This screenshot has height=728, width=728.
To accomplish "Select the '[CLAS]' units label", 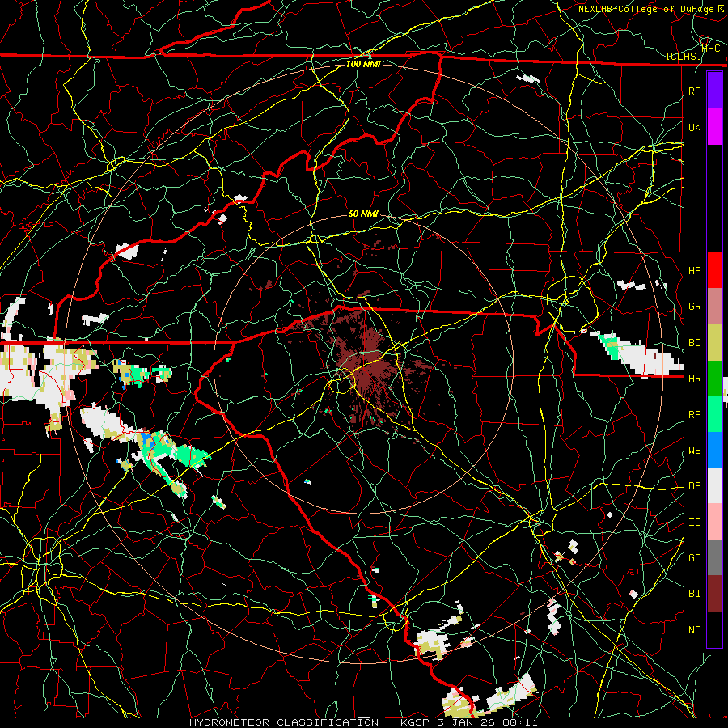I will point(684,56).
